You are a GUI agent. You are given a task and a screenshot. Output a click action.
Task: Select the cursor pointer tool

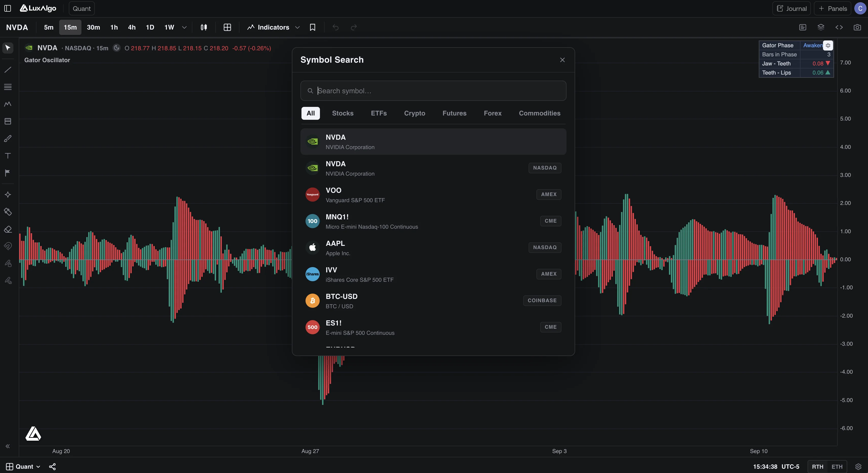8,48
